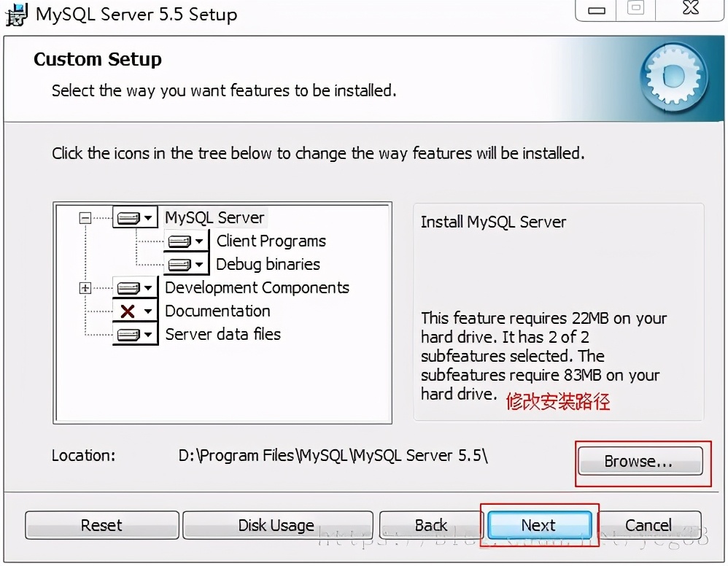This screenshot has width=728, height=566.
Task: Click the Debug binaries feature drive icon
Action: pyautogui.click(x=186, y=264)
